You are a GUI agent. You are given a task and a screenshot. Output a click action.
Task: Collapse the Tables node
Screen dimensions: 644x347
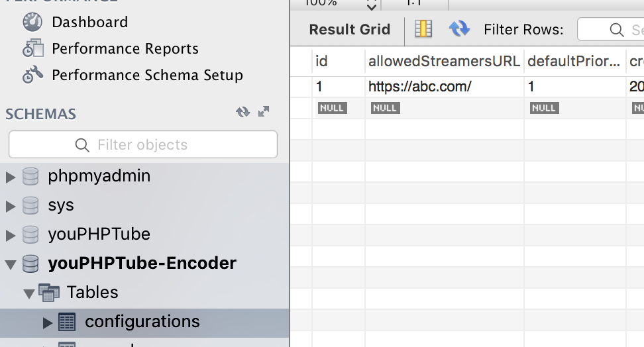(28, 294)
